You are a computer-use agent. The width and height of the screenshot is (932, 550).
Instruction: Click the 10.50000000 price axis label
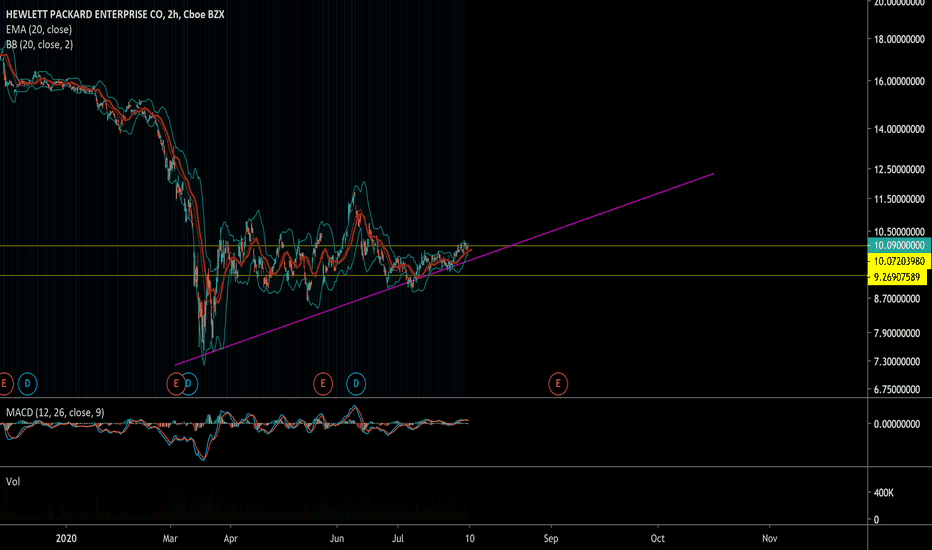pos(899,232)
